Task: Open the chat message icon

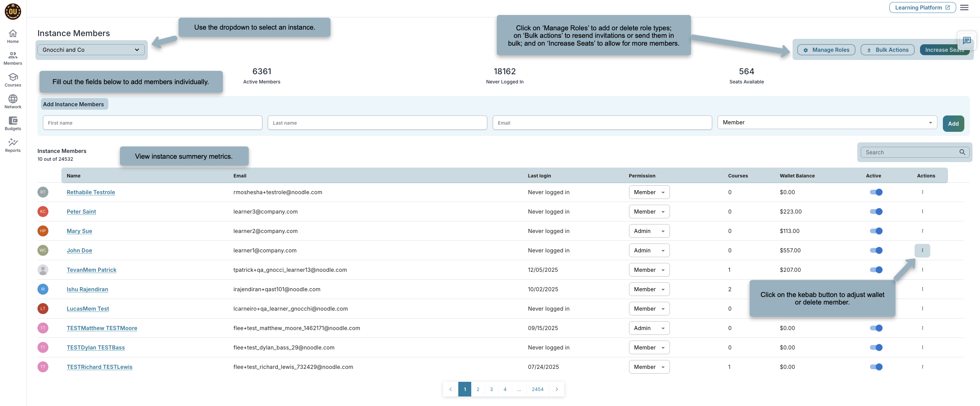Action: coord(967,40)
